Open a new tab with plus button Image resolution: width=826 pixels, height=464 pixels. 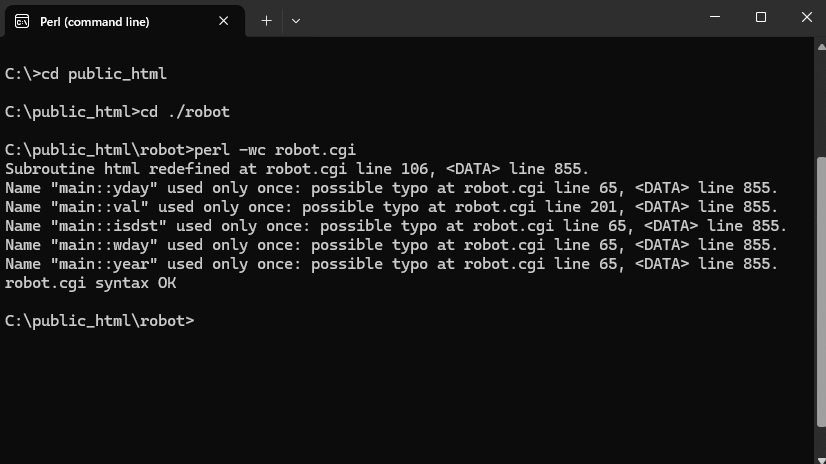[x=266, y=20]
